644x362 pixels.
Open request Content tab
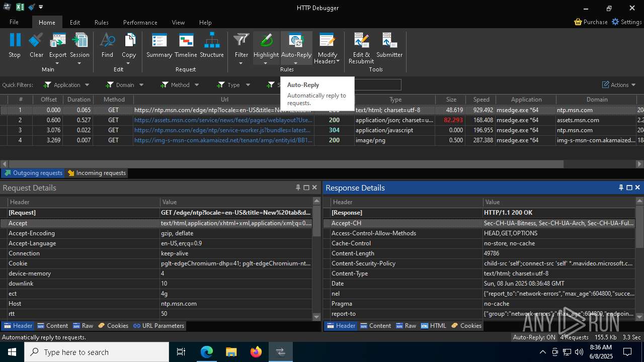click(53, 326)
